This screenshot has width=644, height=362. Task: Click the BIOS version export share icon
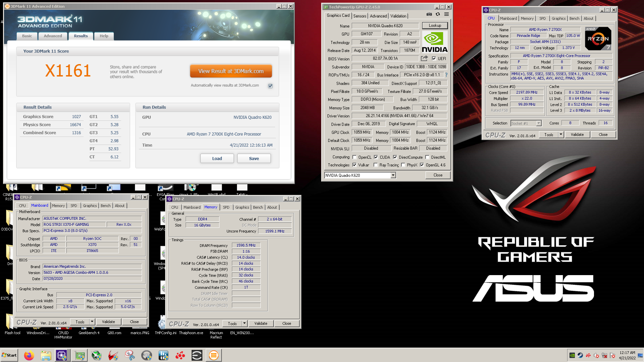tap(425, 58)
